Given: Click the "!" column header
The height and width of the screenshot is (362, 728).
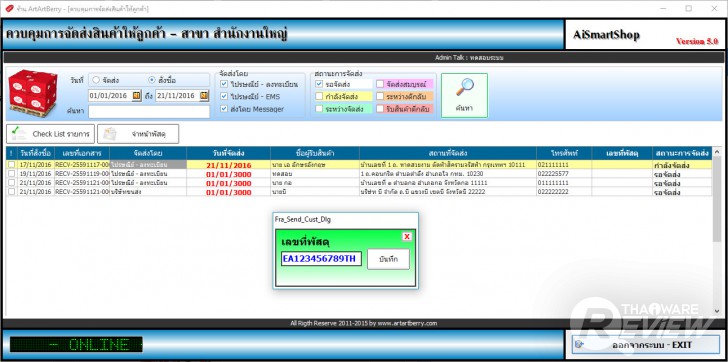Looking at the screenshot, I should [x=11, y=153].
